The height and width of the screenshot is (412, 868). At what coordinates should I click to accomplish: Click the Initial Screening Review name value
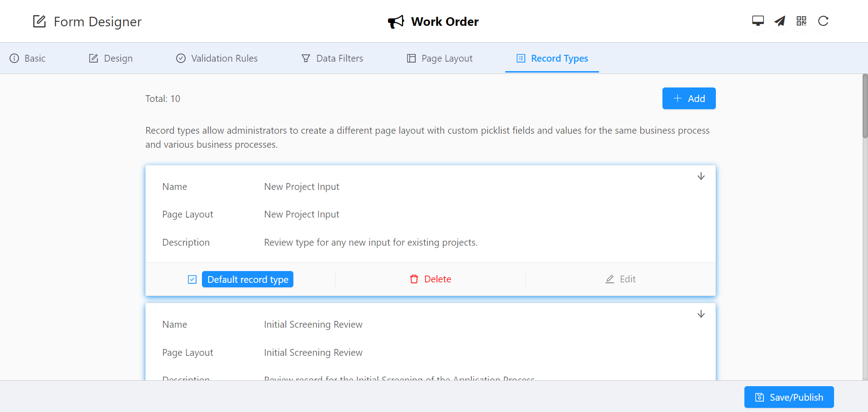pyautogui.click(x=313, y=325)
